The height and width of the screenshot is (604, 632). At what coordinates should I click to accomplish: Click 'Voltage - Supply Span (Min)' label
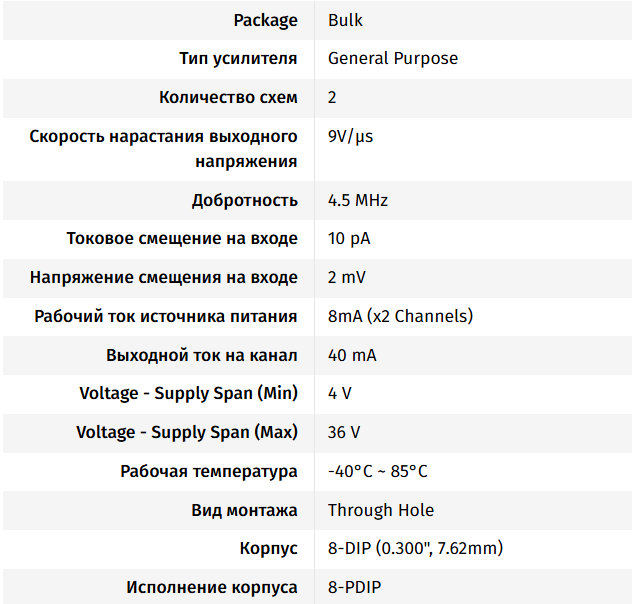(x=188, y=393)
